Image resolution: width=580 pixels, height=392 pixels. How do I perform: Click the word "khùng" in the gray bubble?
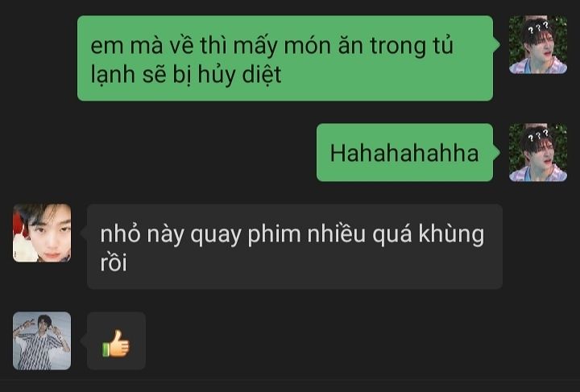click(x=451, y=234)
